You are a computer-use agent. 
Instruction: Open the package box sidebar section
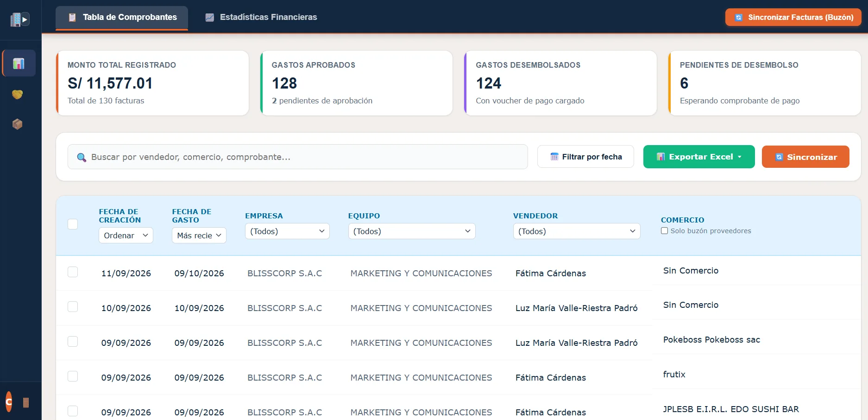(18, 124)
